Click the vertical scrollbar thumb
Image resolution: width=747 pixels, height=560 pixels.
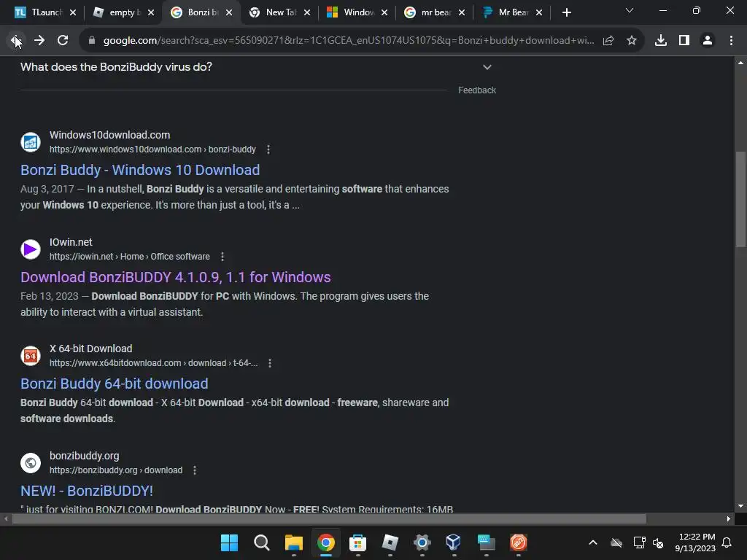tap(740, 199)
